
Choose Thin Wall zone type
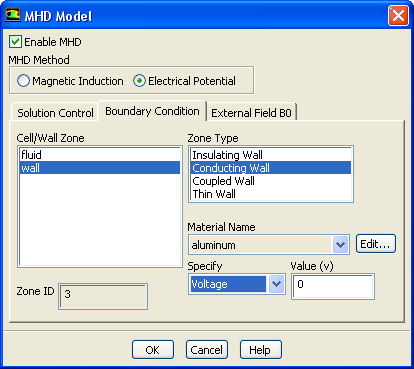pyautogui.click(x=271, y=194)
